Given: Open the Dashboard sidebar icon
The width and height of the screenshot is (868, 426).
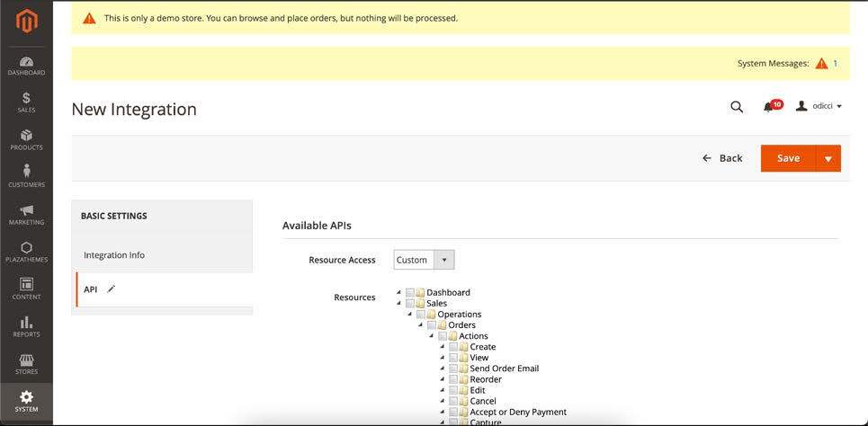Looking at the screenshot, I should click(x=26, y=66).
